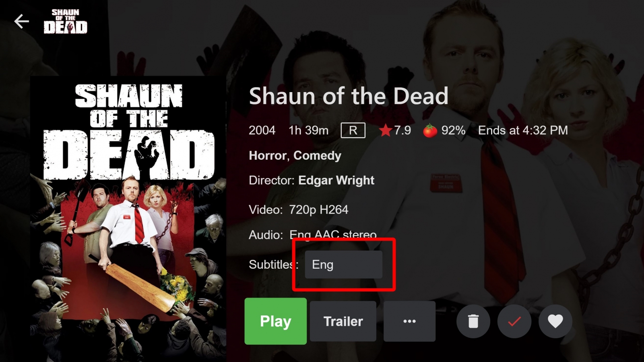The width and height of the screenshot is (644, 362).
Task: Click the 720p H264 video info
Action: 318,210
